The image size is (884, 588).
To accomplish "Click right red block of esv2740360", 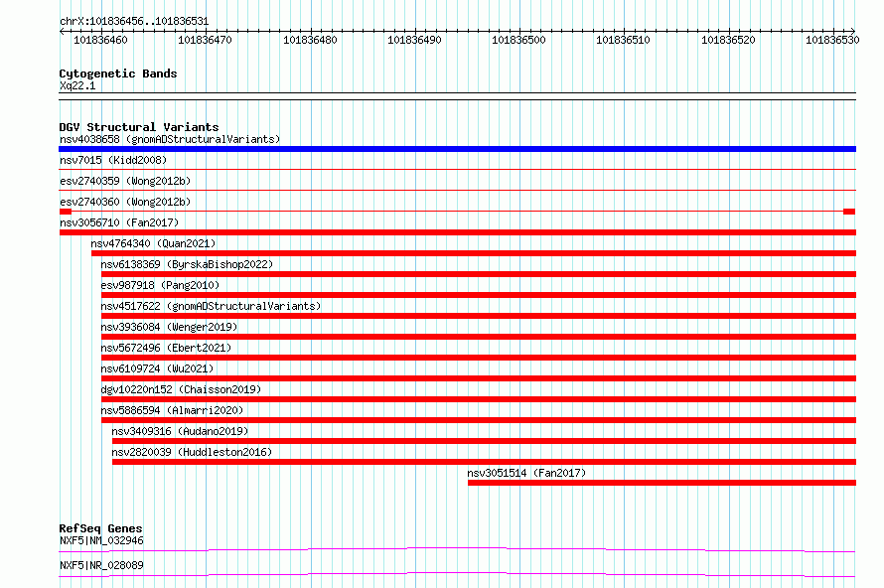I will tap(849, 212).
